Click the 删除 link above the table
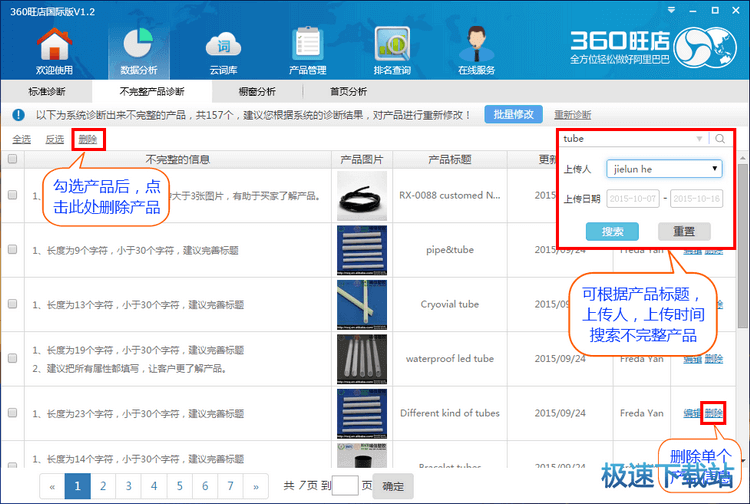 [88, 139]
